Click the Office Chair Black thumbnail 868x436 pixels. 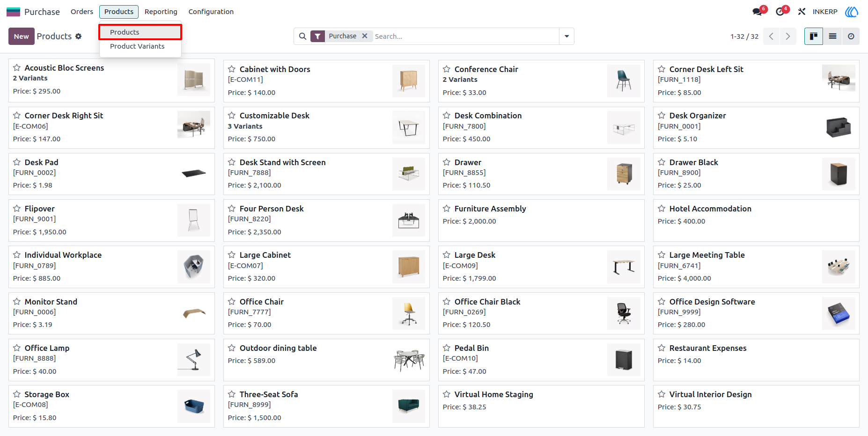(x=624, y=313)
